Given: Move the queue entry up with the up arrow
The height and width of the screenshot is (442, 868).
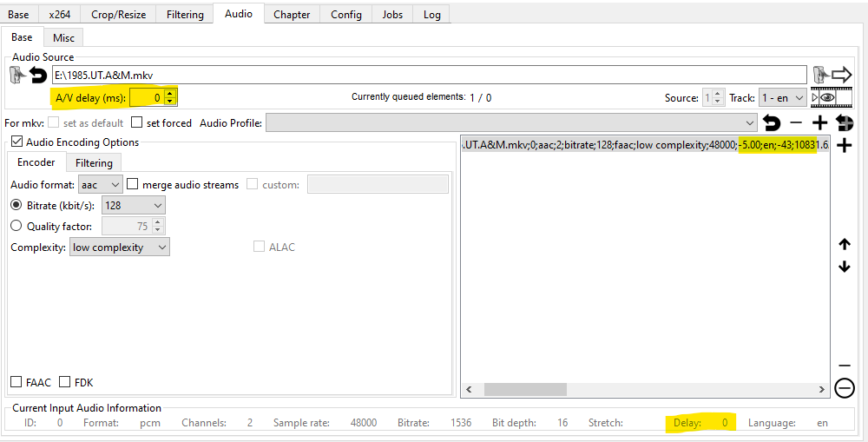Looking at the screenshot, I should pyautogui.click(x=845, y=245).
